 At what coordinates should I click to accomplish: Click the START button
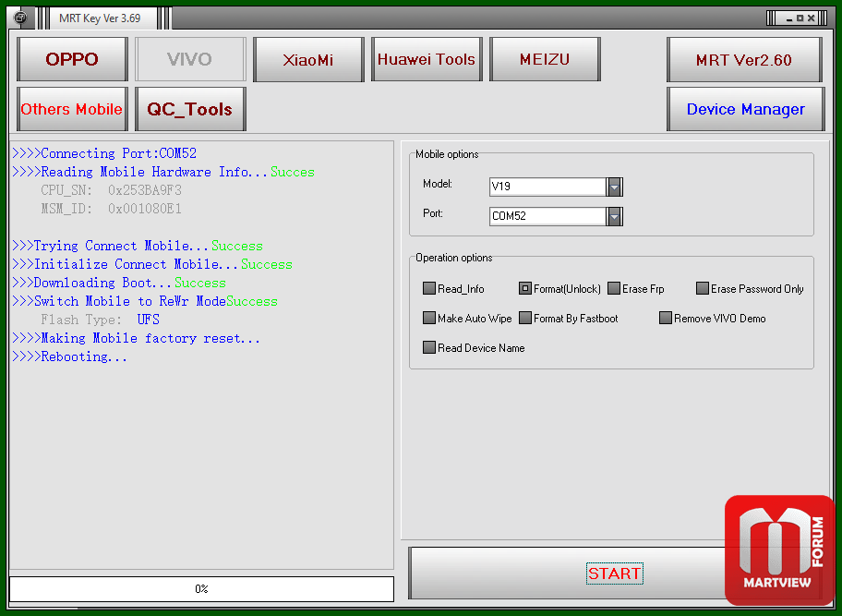pyautogui.click(x=614, y=573)
